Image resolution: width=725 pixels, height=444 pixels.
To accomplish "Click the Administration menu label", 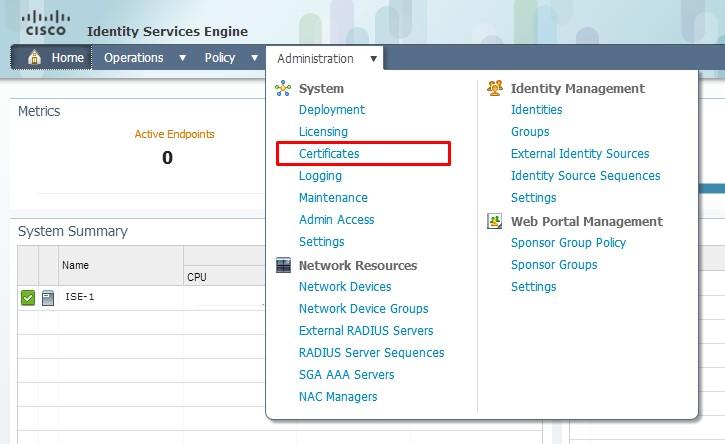I will (315, 59).
